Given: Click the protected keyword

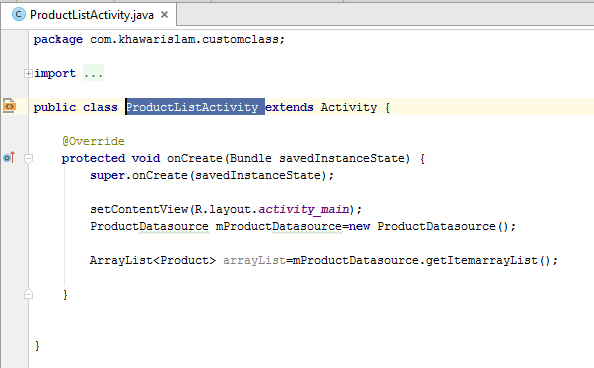Looking at the screenshot, I should click(x=93, y=158).
